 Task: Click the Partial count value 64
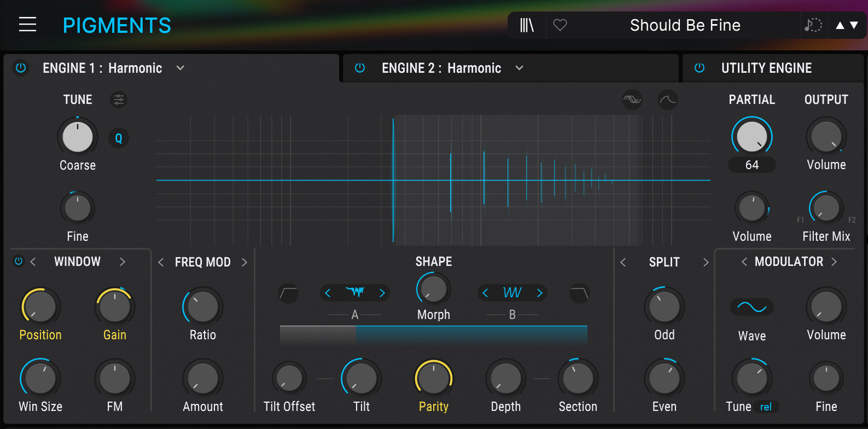click(x=752, y=165)
